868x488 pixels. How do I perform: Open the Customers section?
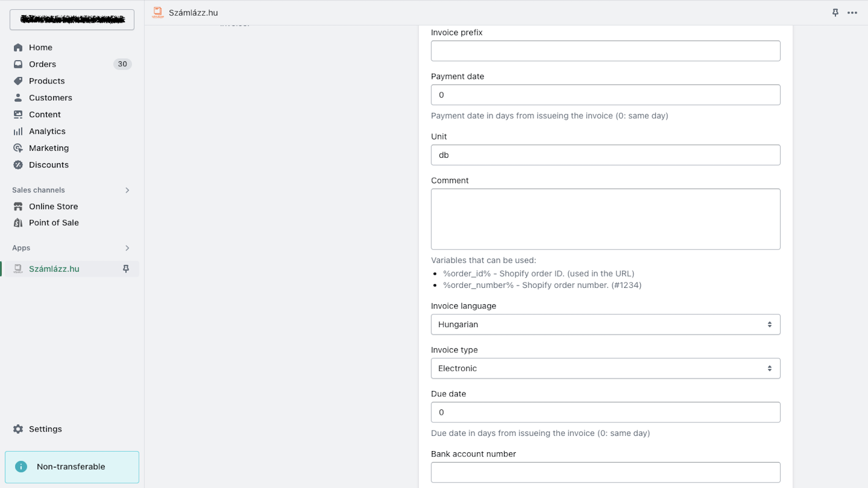tap(50, 98)
